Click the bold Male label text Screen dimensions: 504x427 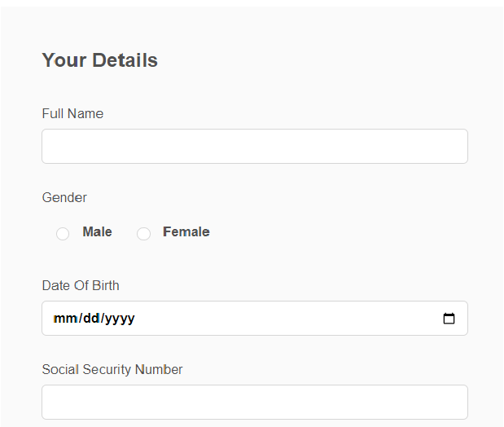click(98, 231)
